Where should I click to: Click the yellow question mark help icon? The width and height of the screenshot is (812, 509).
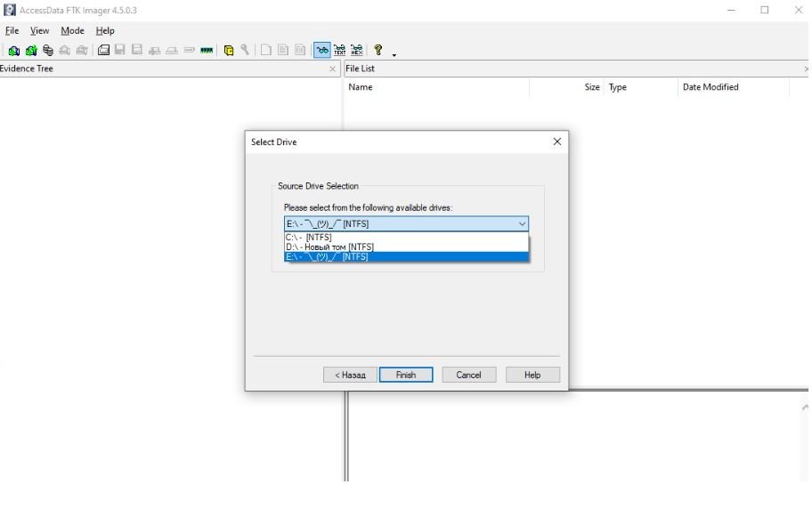tap(378, 50)
